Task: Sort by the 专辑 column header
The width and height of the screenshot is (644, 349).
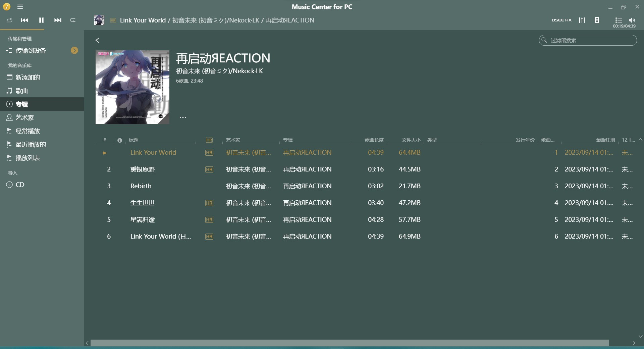Action: pyautogui.click(x=288, y=140)
